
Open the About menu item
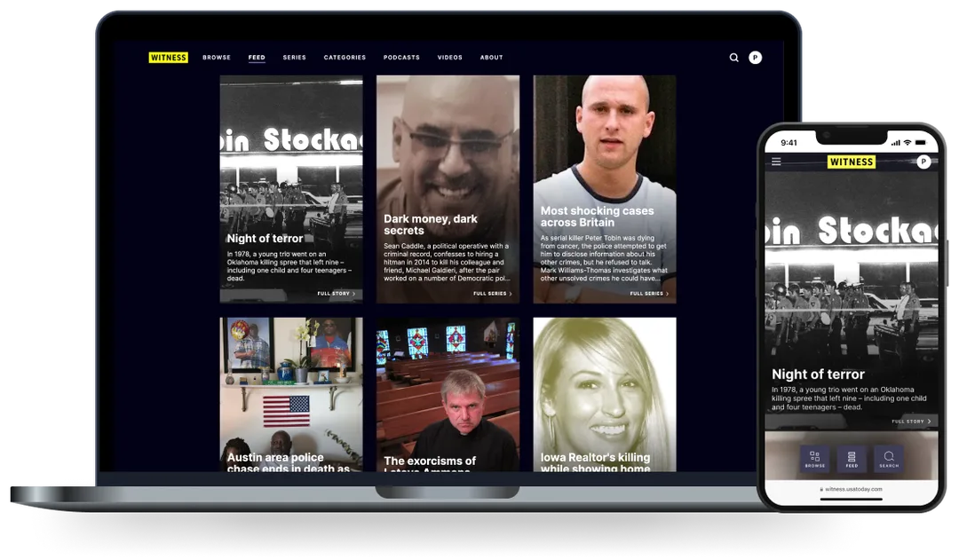[491, 58]
